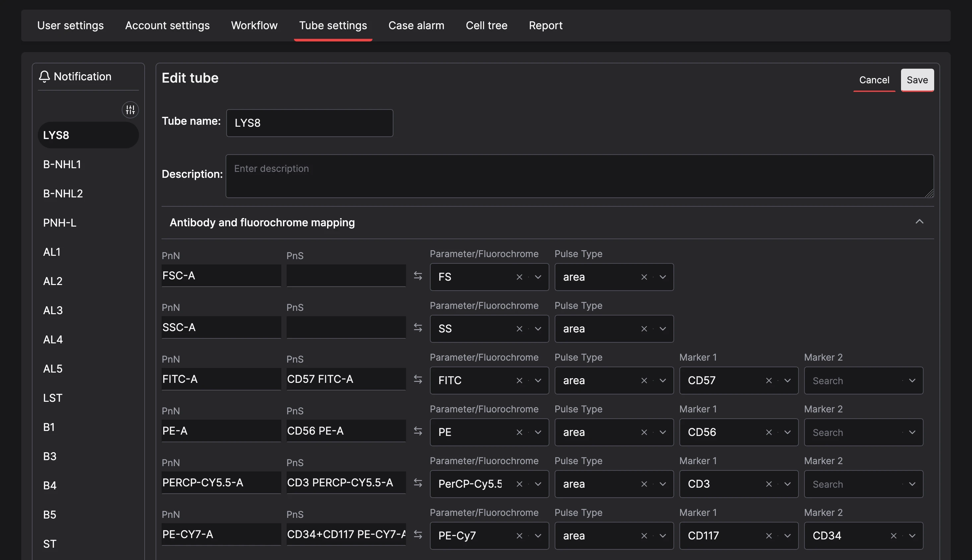Image resolution: width=972 pixels, height=560 pixels.
Task: Click swap arrows icon in PERCP-CY5.5-A row
Action: click(418, 483)
